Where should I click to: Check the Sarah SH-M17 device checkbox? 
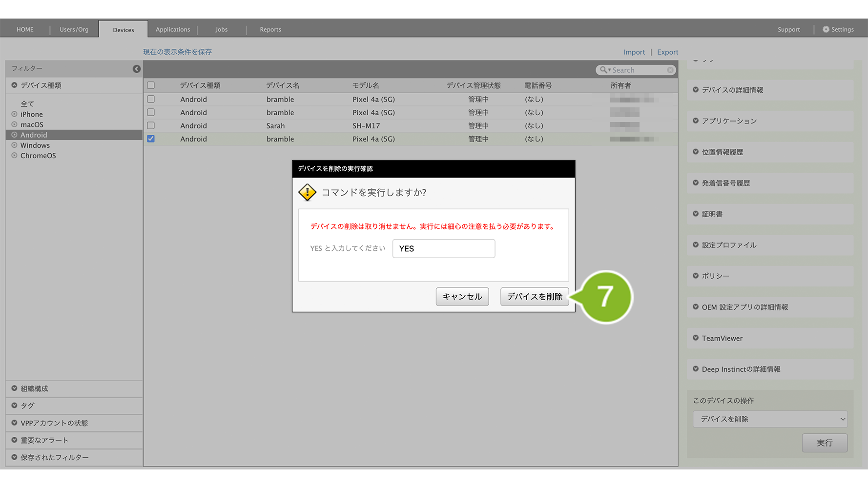pos(151,125)
